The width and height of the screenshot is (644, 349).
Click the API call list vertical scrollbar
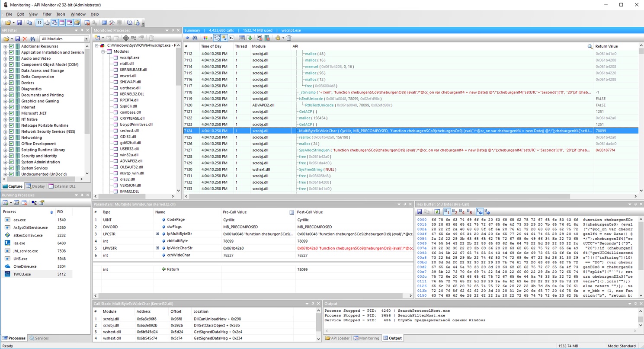(x=641, y=121)
